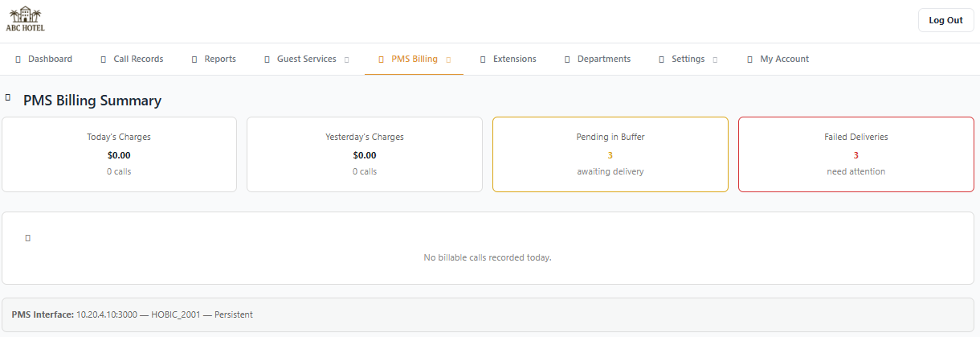Viewport: 980px width, 337px height.
Task: Expand the PMS Billing dropdown arrow
Action: pyautogui.click(x=448, y=60)
